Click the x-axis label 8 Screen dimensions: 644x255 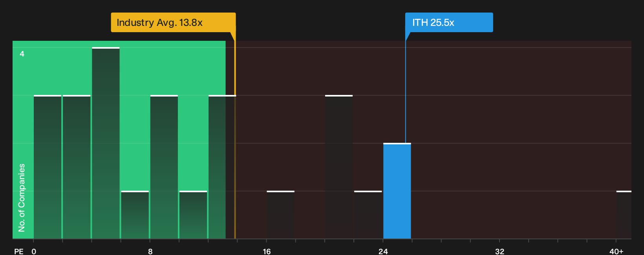point(150,251)
